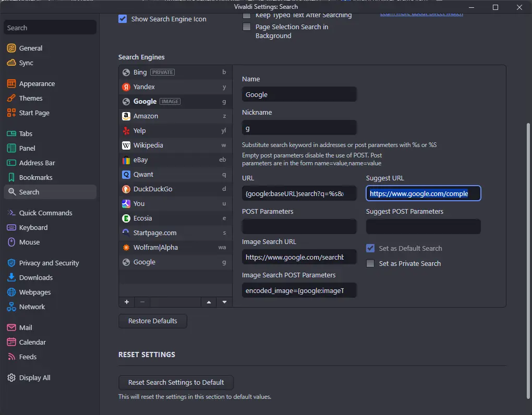Open the Panel settings icon
This screenshot has height=415, width=532.
11,148
